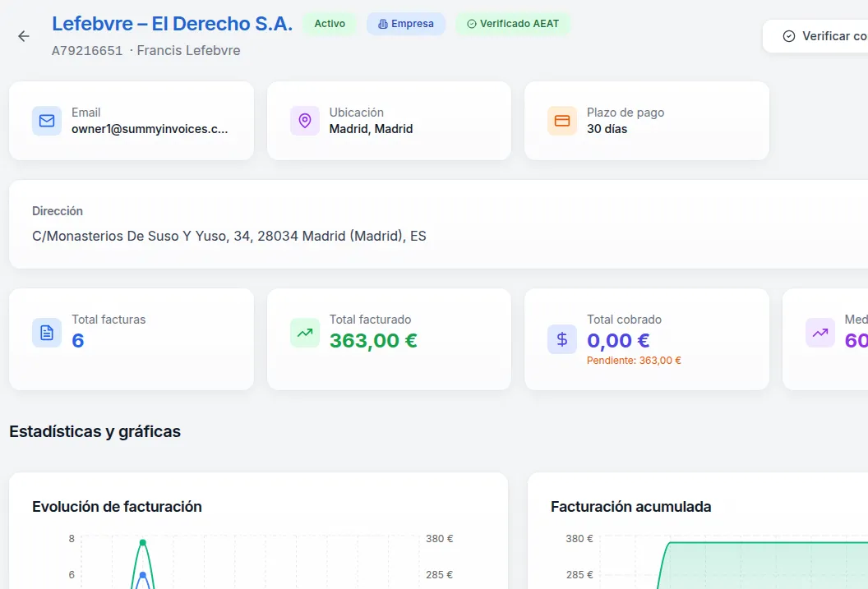
Task: Toggle the Activo status badge
Action: click(329, 24)
